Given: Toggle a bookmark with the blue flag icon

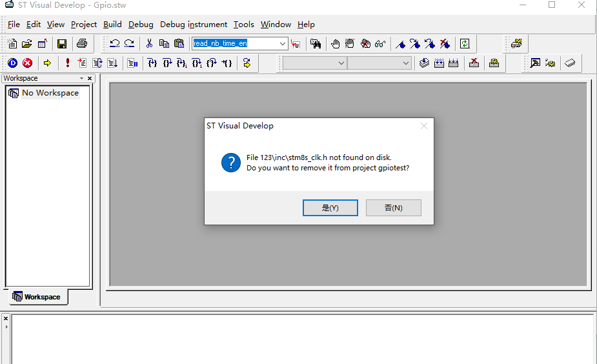Looking at the screenshot, I should click(x=400, y=44).
